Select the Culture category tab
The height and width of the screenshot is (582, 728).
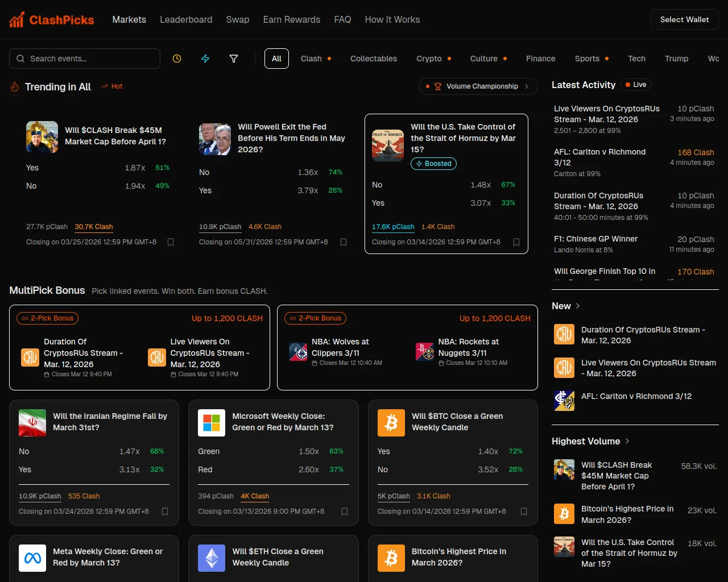pos(488,59)
